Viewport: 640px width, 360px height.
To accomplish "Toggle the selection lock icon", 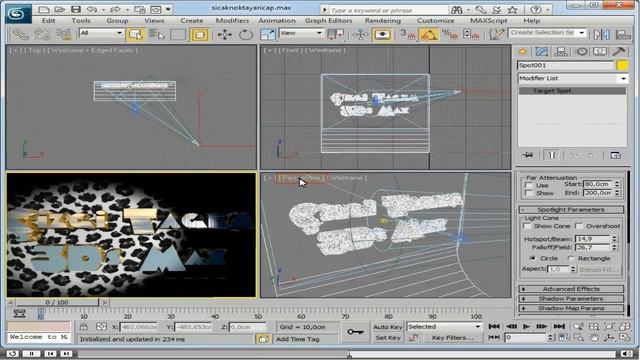I will pos(84,327).
